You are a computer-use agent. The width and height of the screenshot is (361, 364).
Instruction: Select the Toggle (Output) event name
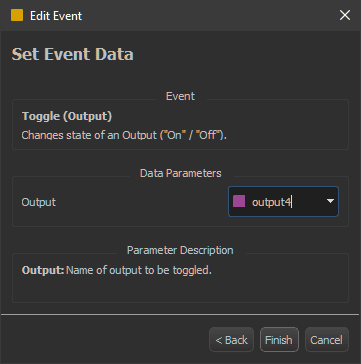pos(67,116)
